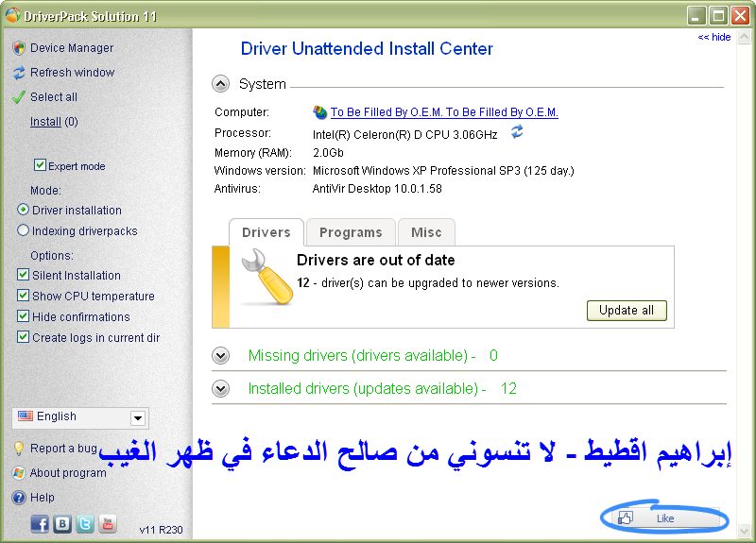
Task: Click the refresh icon beside Processor info
Action: pos(517,131)
